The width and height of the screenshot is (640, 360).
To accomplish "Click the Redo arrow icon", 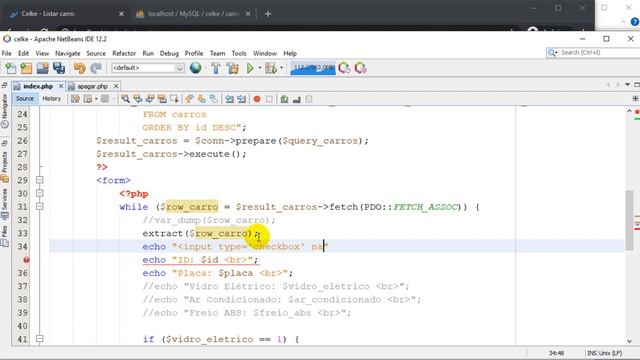I will coord(96,68).
